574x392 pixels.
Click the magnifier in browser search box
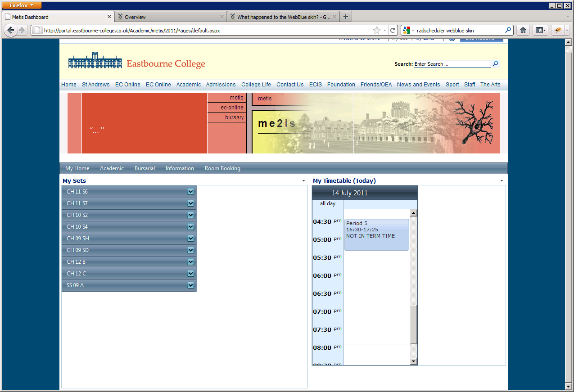(508, 31)
